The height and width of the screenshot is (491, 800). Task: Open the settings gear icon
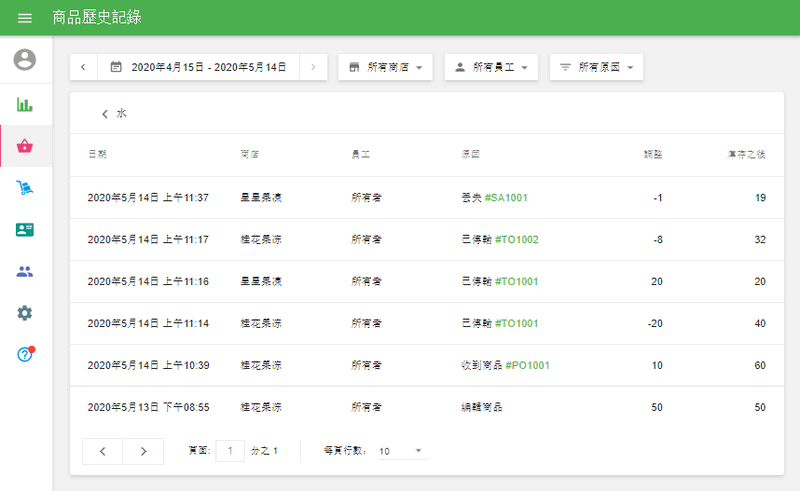(25, 313)
